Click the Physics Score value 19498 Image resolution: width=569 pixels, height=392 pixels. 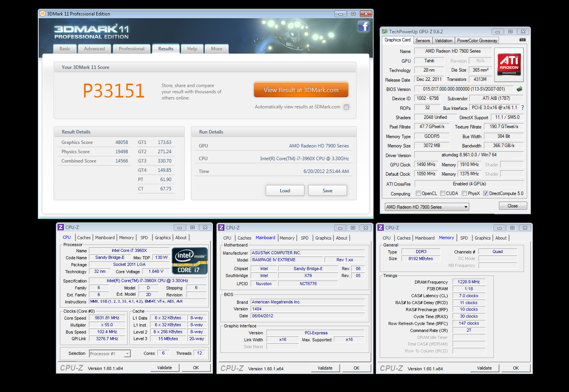click(x=121, y=152)
